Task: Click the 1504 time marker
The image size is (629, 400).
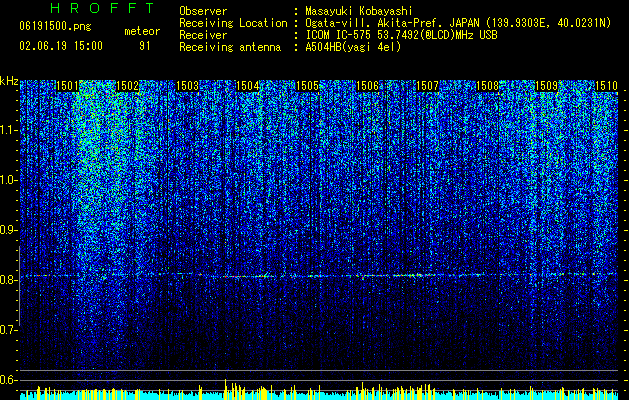Action: click(x=248, y=86)
